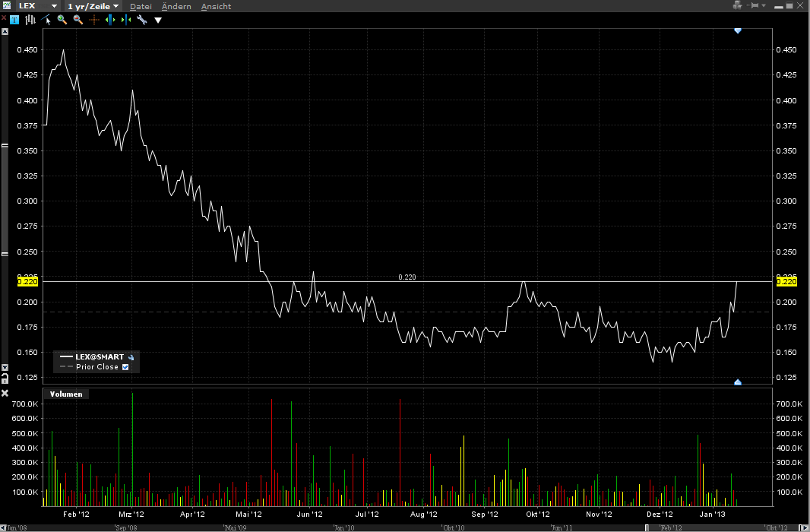
Task: Select the trendline drawing tool
Action: tap(44, 19)
